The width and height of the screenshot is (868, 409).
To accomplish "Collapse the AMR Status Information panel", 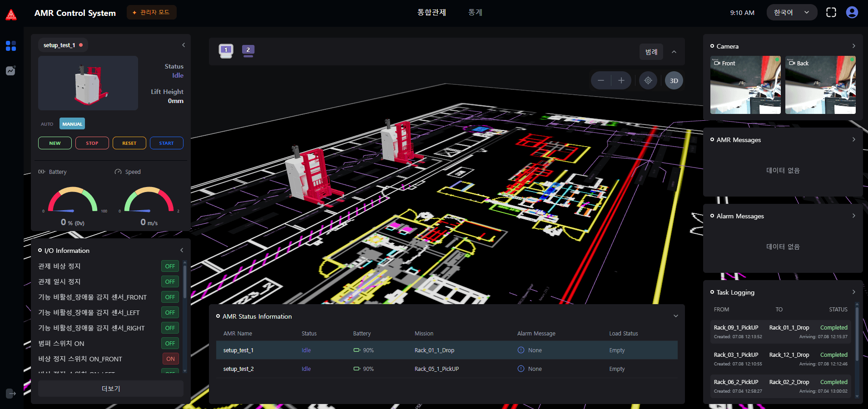I will click(x=675, y=316).
